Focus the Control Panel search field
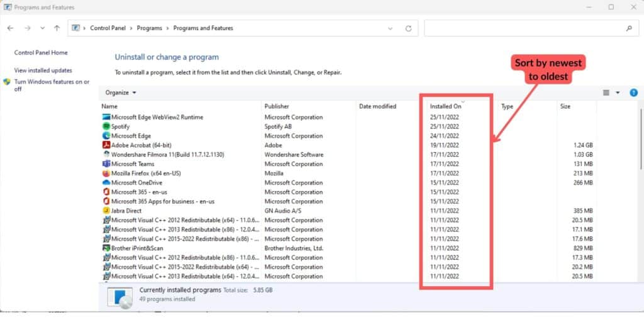644x322 pixels. (x=531, y=28)
